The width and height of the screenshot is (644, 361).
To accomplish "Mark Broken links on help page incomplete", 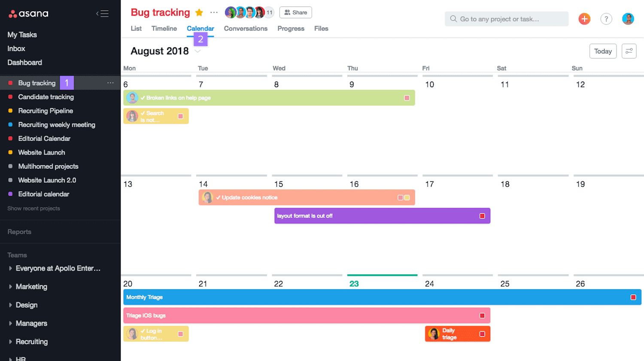I will click(143, 98).
